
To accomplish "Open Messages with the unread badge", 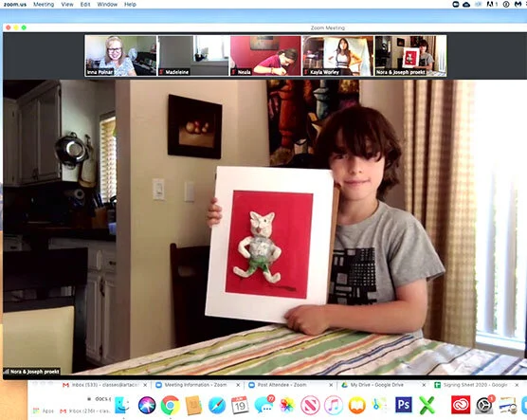I will [263, 405].
